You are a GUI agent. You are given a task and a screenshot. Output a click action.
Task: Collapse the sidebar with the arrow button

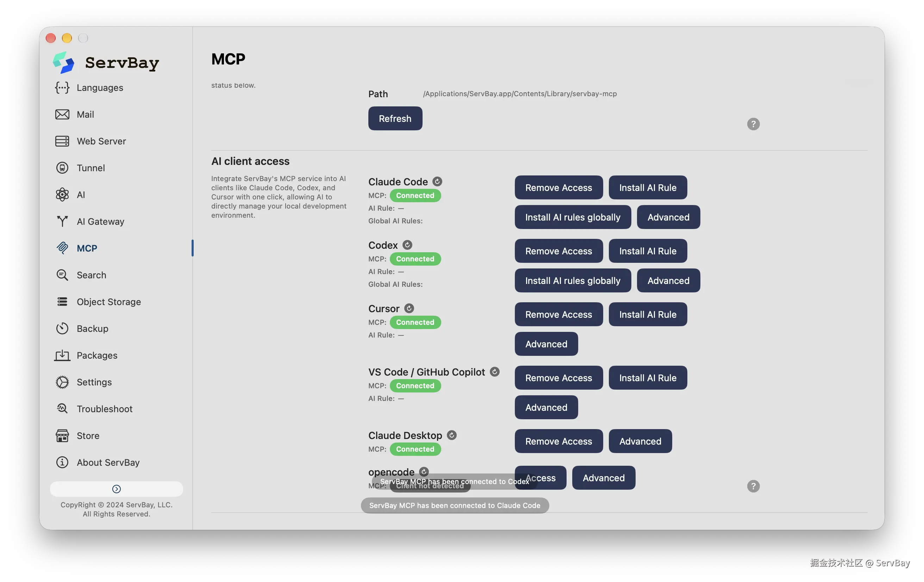click(117, 489)
